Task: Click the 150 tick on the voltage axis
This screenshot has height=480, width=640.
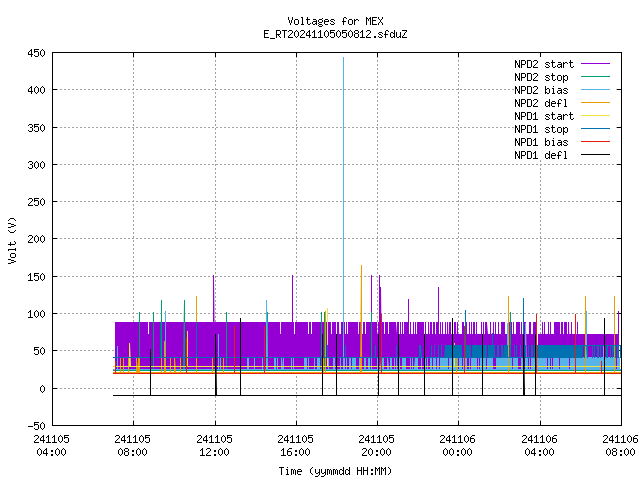Action: tap(36, 277)
